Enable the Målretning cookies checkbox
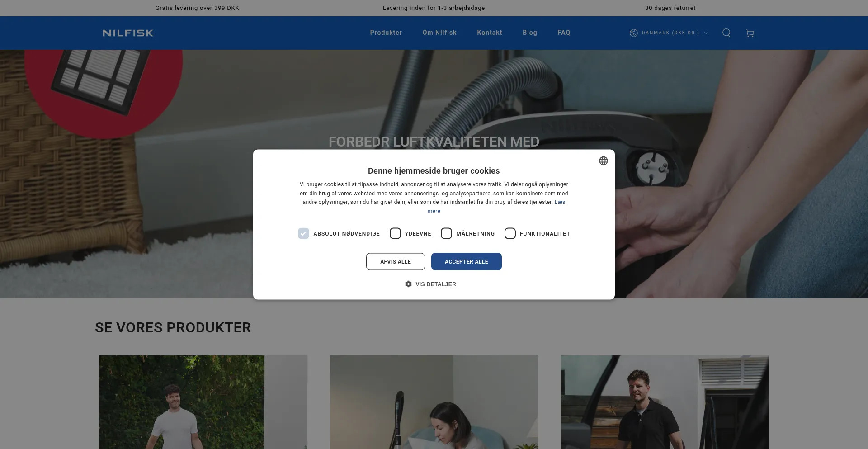 click(x=446, y=233)
